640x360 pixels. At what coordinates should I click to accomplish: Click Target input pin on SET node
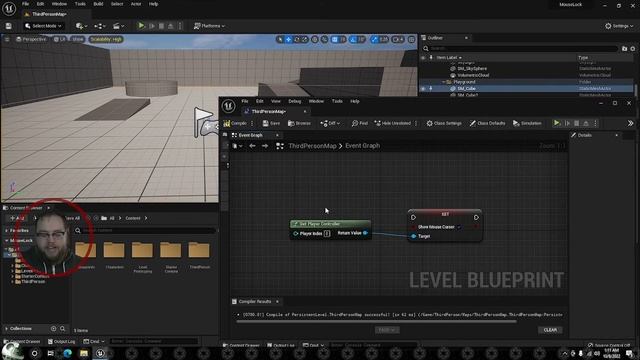[x=413, y=236]
